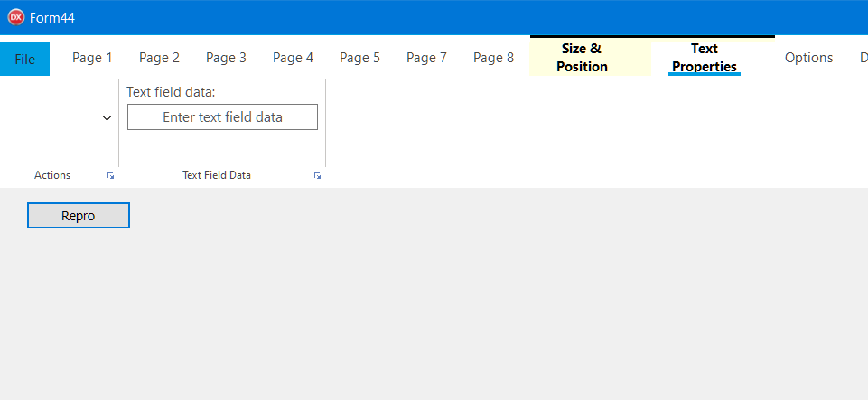Open the Text Field Data dialog launcher
The image size is (868, 400).
[x=317, y=176]
